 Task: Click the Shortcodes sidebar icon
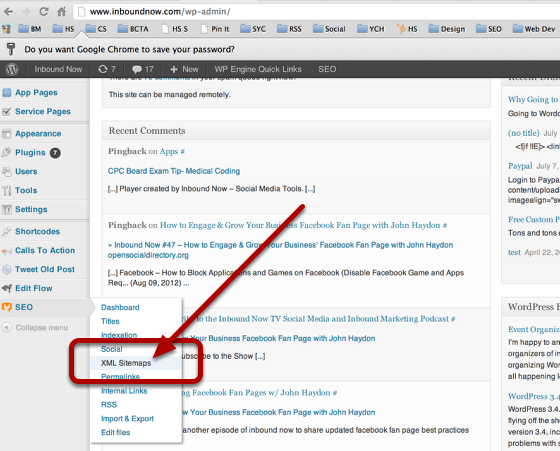(x=7, y=231)
